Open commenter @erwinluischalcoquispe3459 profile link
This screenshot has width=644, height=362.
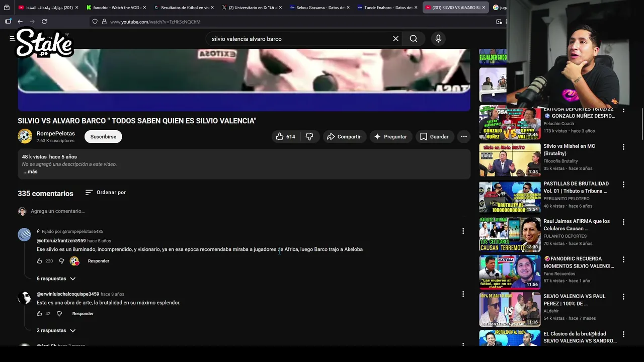(x=68, y=294)
